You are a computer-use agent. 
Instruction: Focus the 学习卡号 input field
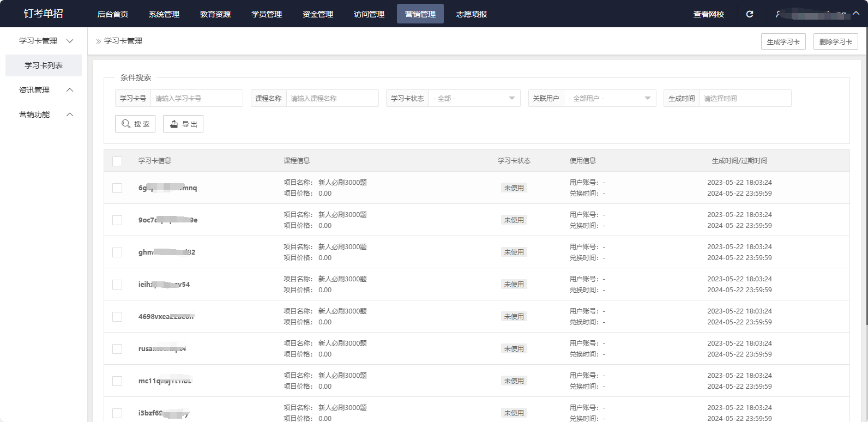(x=197, y=98)
